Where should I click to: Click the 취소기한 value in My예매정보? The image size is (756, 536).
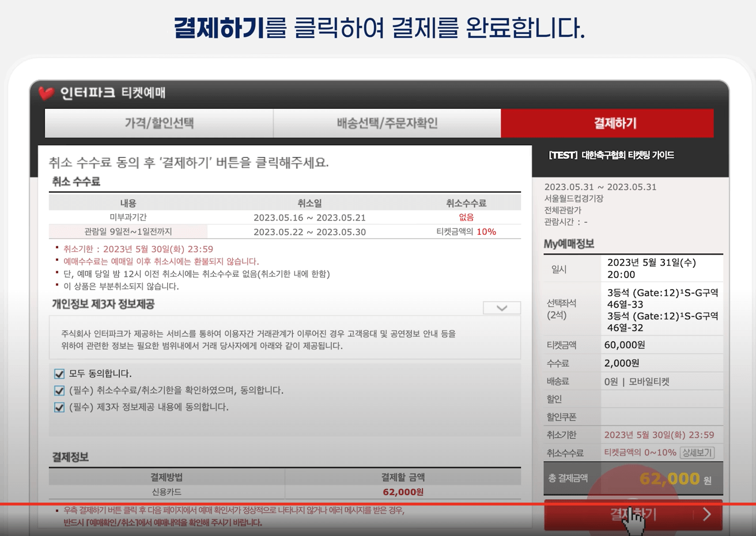(659, 435)
